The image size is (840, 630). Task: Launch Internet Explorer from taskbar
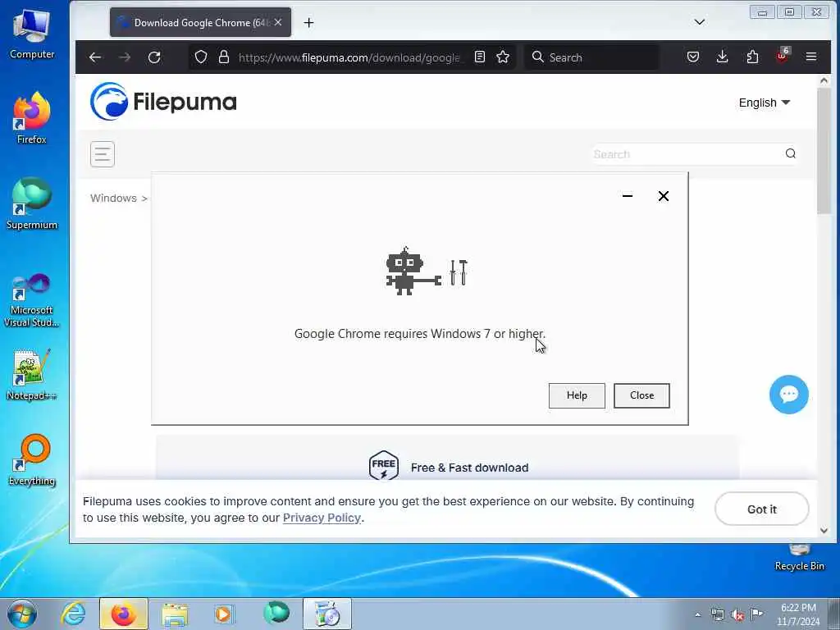73,614
